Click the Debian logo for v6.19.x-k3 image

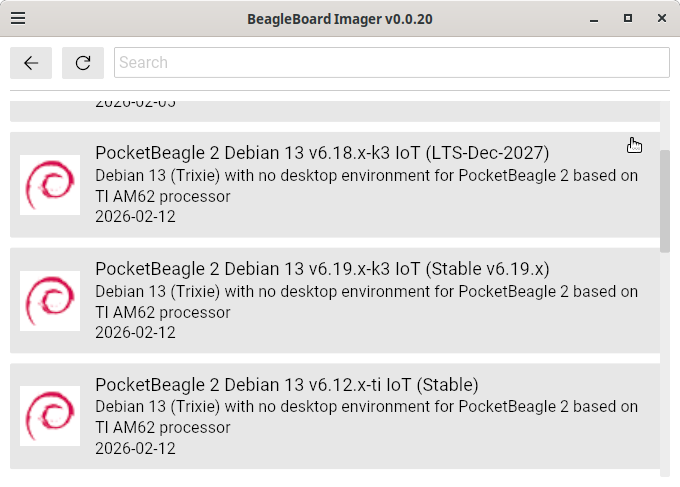pyautogui.click(x=50, y=301)
